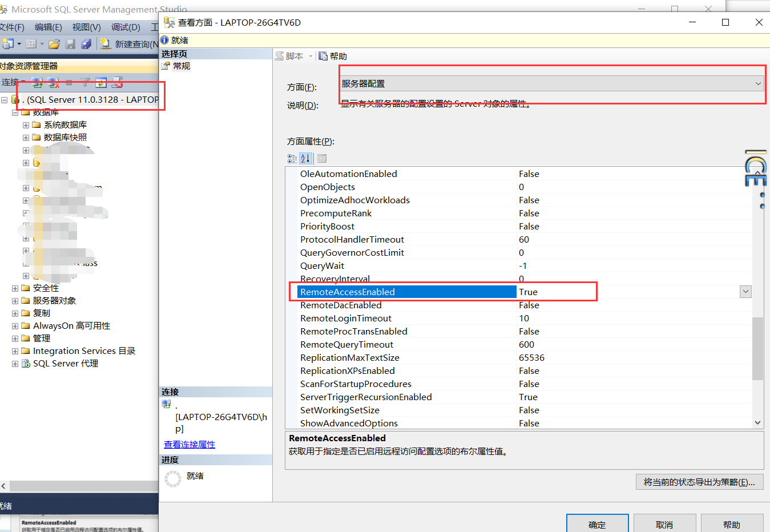Open 调试(D) menu
This screenshot has height=532, width=770.
click(126, 27)
